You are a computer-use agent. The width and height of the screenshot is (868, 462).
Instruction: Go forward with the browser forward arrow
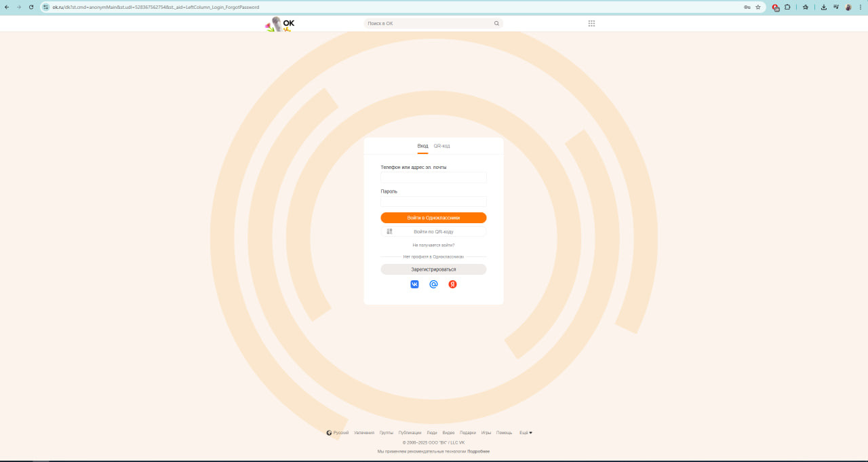point(19,7)
